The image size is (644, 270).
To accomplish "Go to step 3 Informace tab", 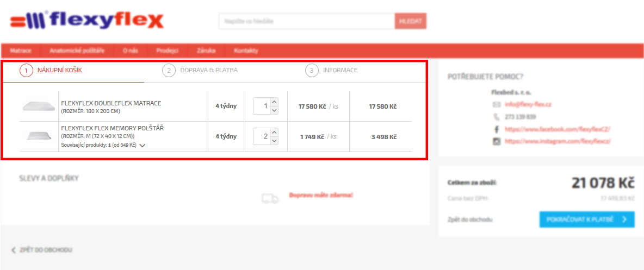I will coord(331,71).
